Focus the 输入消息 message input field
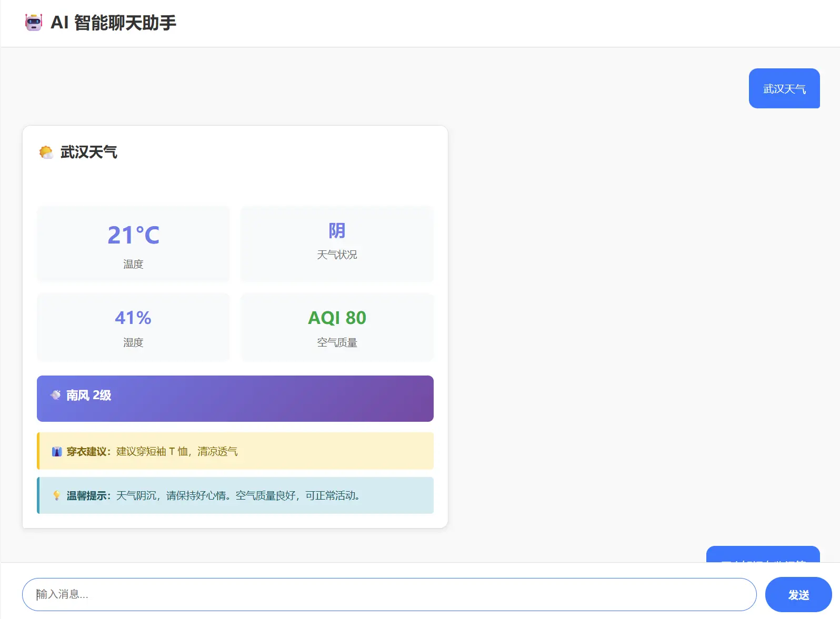 pos(389,594)
